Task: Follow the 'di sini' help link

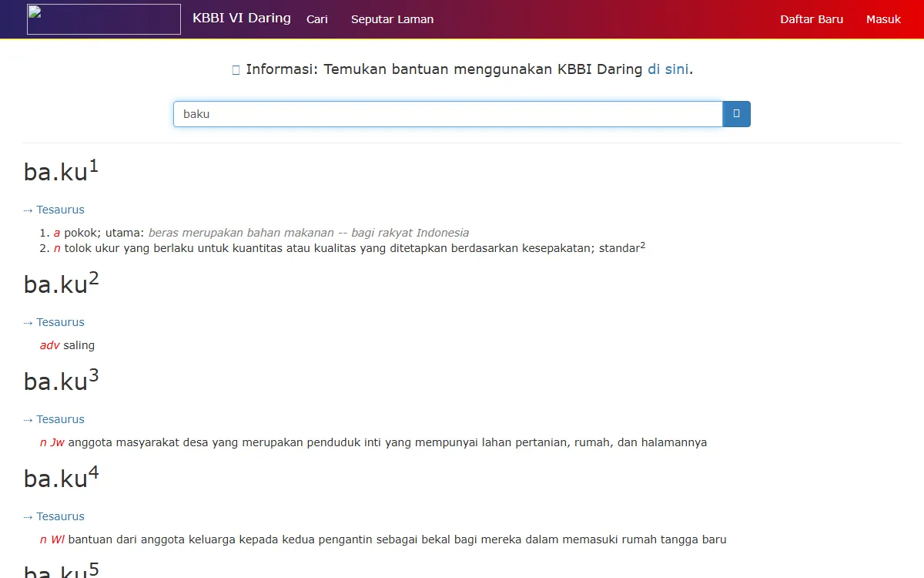Action: tap(668, 69)
